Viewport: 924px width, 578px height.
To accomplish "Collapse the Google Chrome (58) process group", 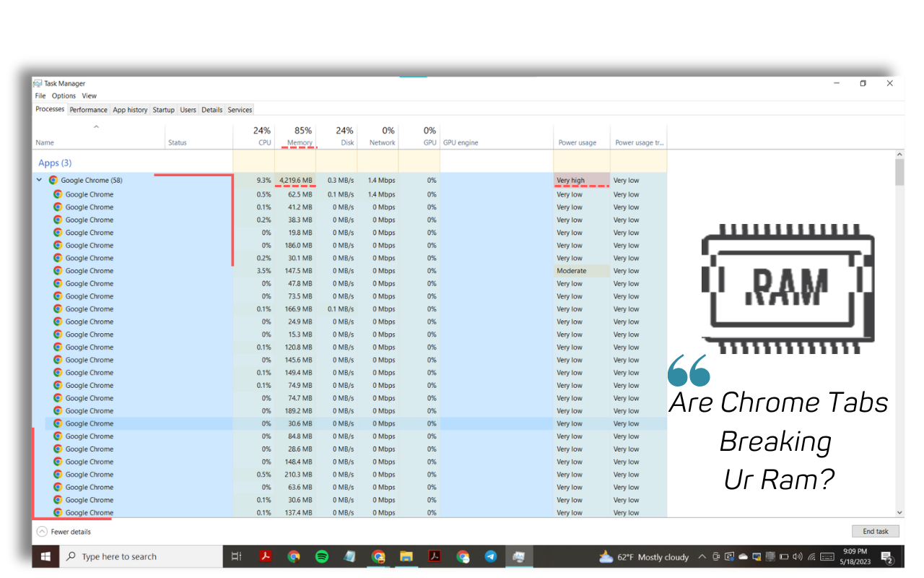I will click(39, 181).
